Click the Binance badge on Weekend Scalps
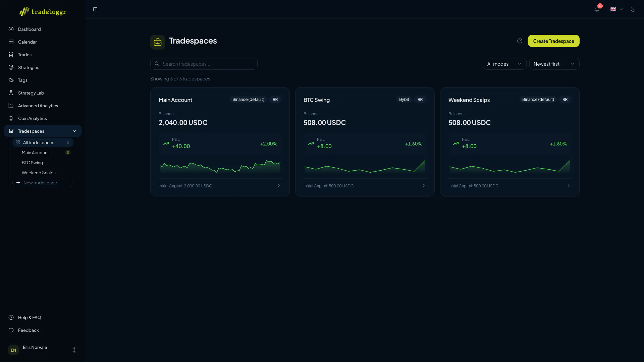Screen dimensions: 644x362 [538, 100]
